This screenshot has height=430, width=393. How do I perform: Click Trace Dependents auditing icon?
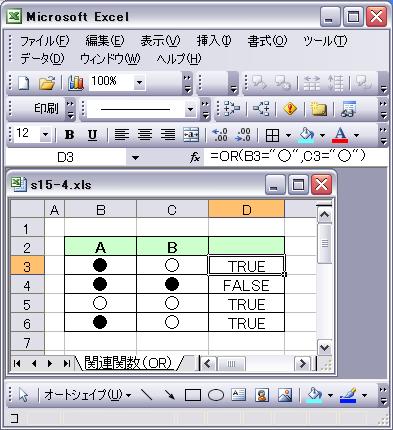(261, 109)
